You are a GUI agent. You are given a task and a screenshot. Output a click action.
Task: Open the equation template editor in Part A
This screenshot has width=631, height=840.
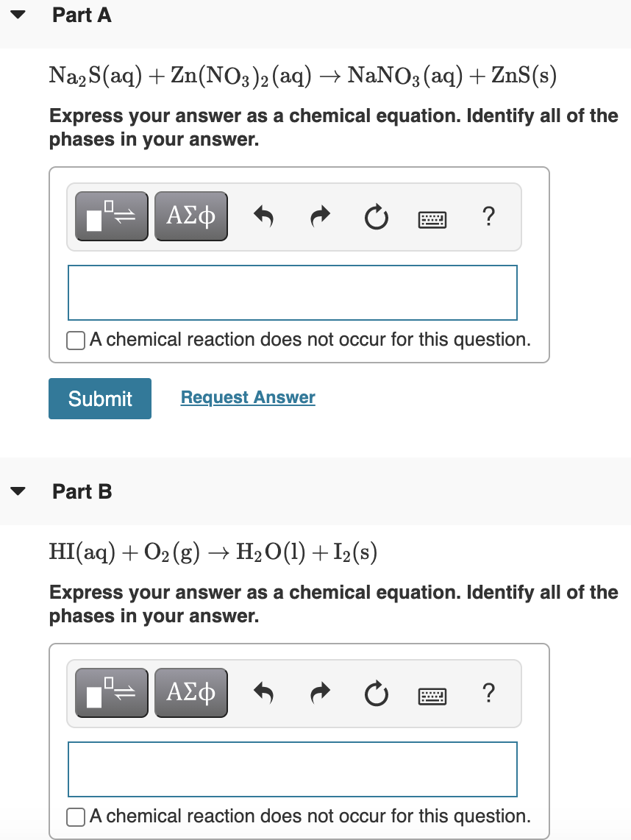click(111, 216)
